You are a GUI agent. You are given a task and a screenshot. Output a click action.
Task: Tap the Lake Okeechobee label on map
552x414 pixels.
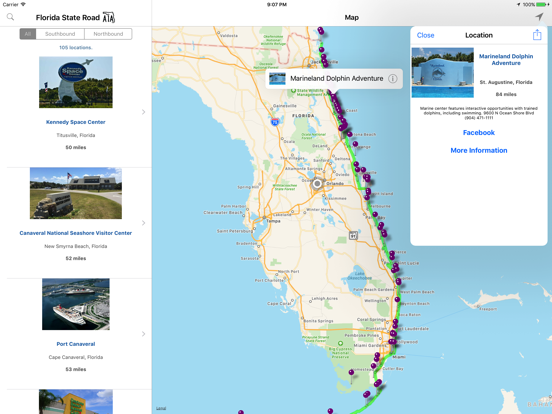click(x=359, y=276)
